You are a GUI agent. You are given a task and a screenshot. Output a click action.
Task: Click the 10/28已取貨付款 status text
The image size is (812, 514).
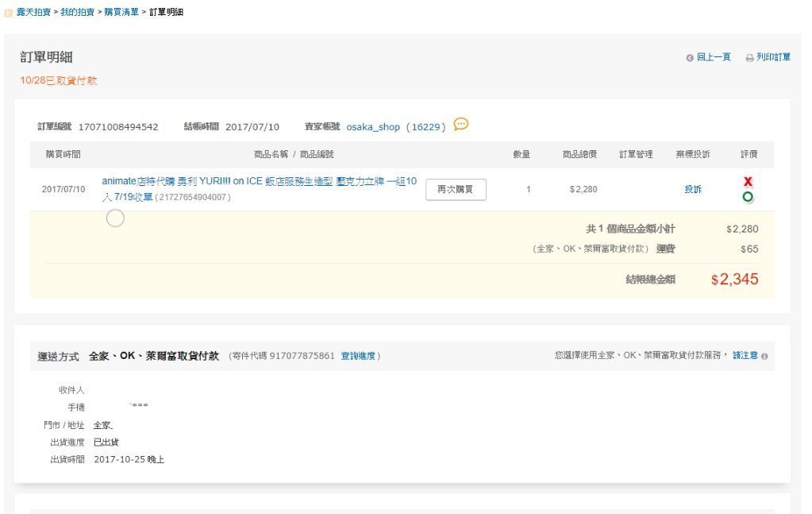click(x=59, y=80)
